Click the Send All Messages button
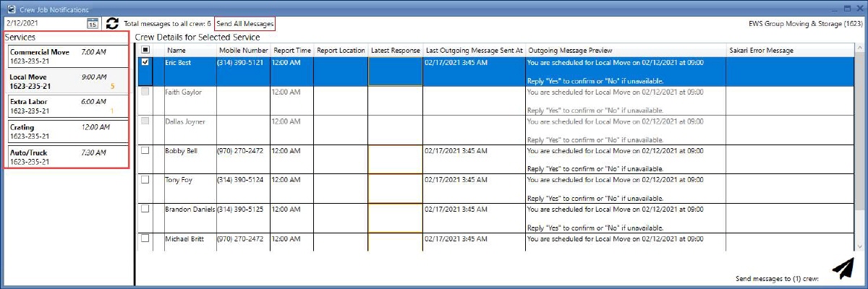868x289 pixels. tap(245, 24)
